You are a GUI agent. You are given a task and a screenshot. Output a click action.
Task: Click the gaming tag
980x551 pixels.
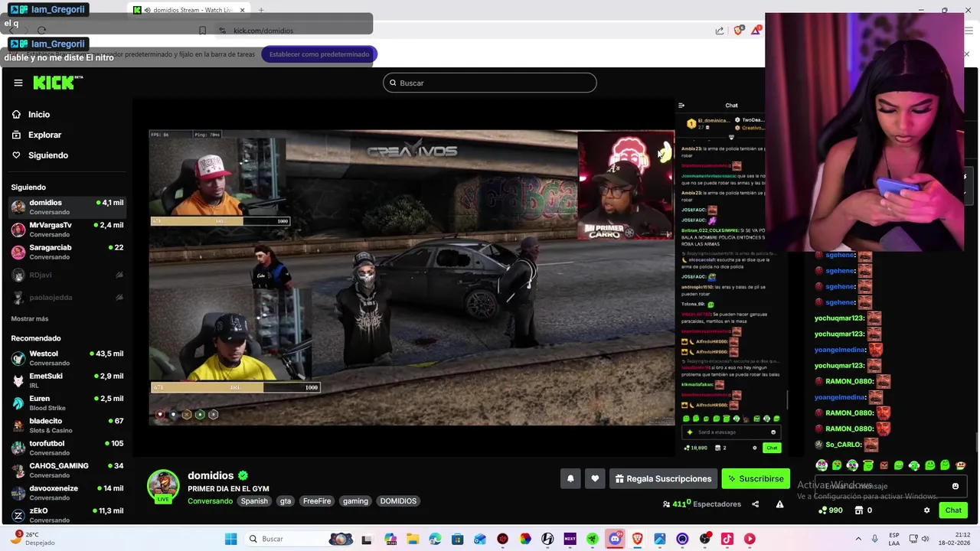(355, 501)
